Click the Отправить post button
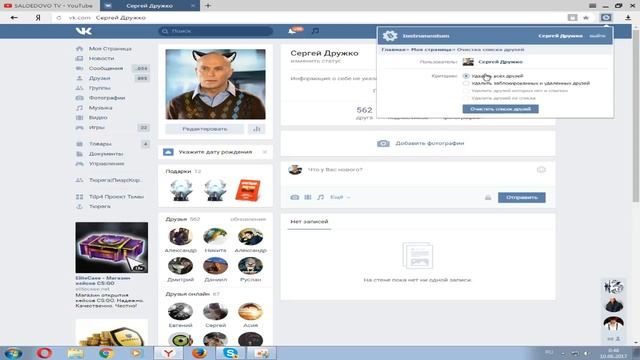 522,198
